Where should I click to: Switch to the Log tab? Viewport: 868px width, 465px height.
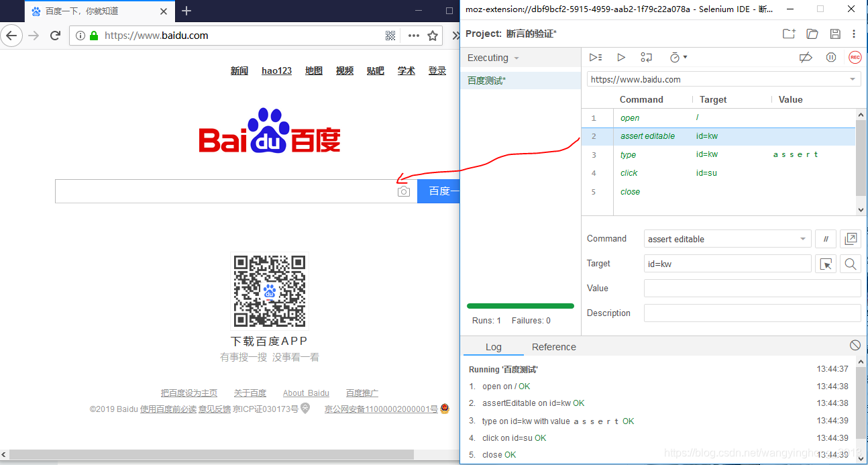tap(494, 347)
